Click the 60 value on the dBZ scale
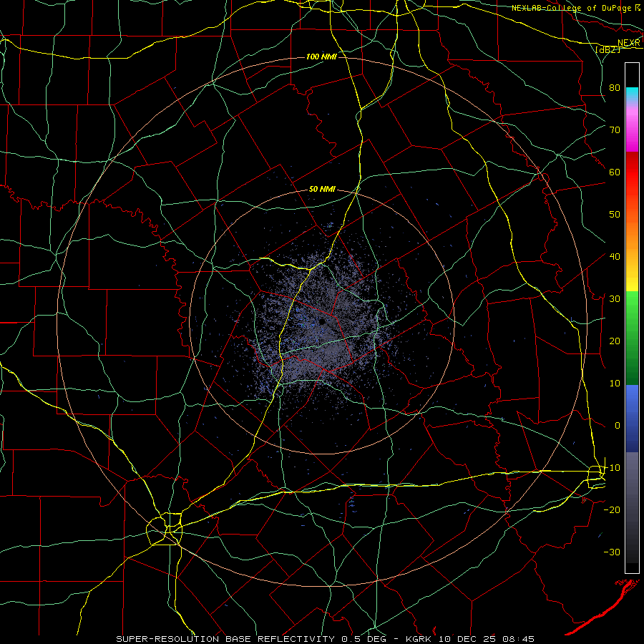This screenshot has height=644, width=644. 615,172
